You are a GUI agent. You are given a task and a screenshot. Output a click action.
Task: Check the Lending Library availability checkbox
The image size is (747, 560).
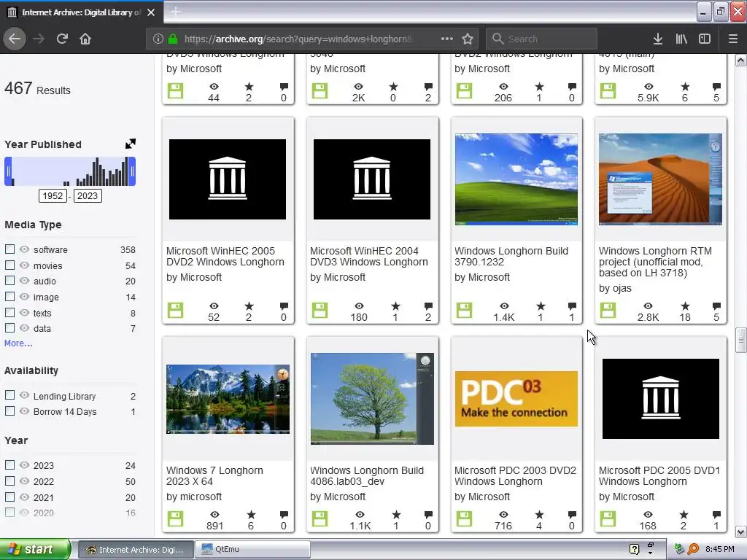9,395
